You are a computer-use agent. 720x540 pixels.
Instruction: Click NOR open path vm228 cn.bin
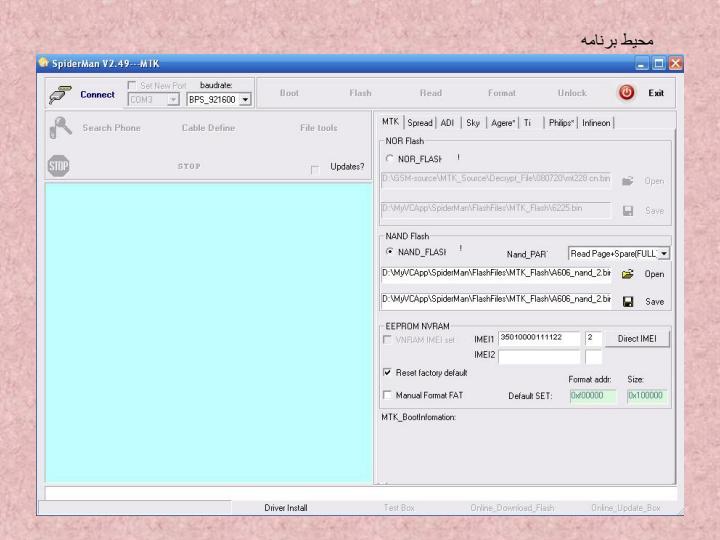pyautogui.click(x=496, y=180)
